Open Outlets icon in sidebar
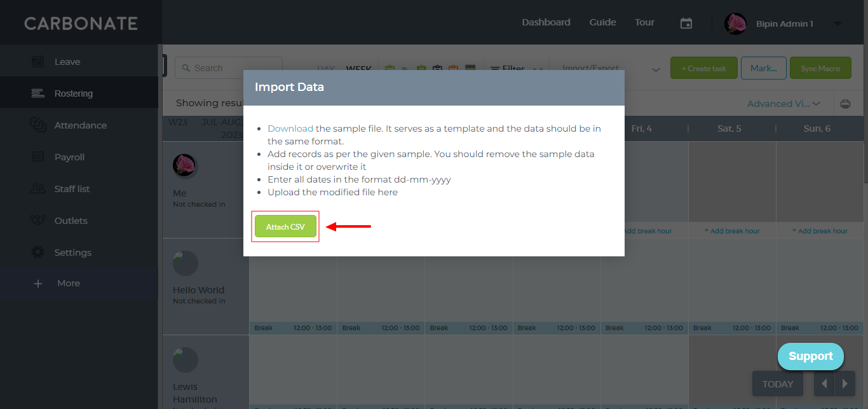Screen dimensions: 868x409 (x=38, y=220)
